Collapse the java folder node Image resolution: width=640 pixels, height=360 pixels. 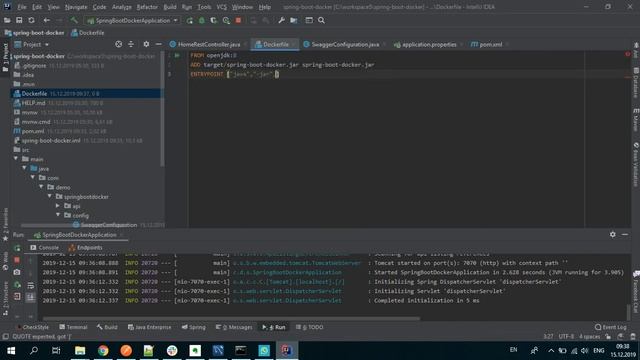click(x=24, y=168)
